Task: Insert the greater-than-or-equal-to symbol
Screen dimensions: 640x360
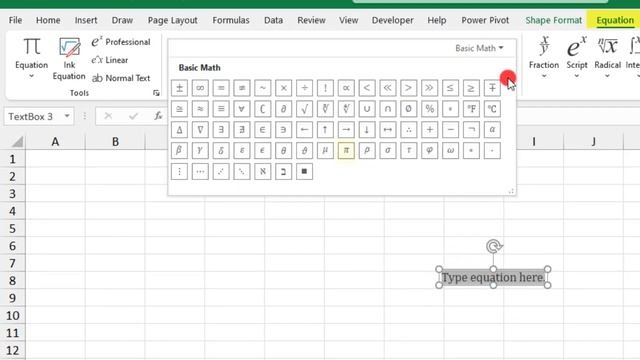Action: (471, 88)
